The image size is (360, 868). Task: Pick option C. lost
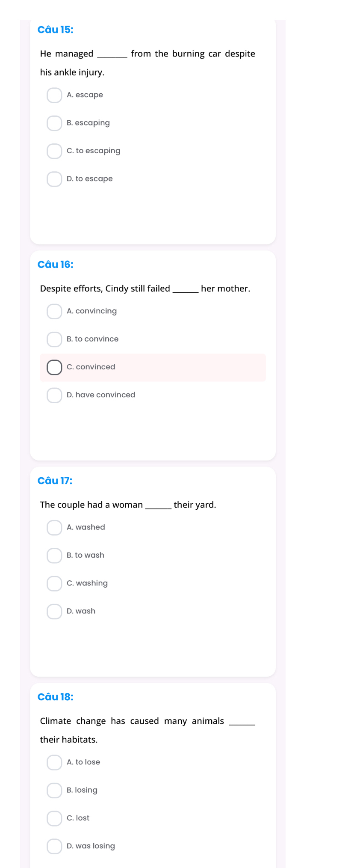click(54, 818)
